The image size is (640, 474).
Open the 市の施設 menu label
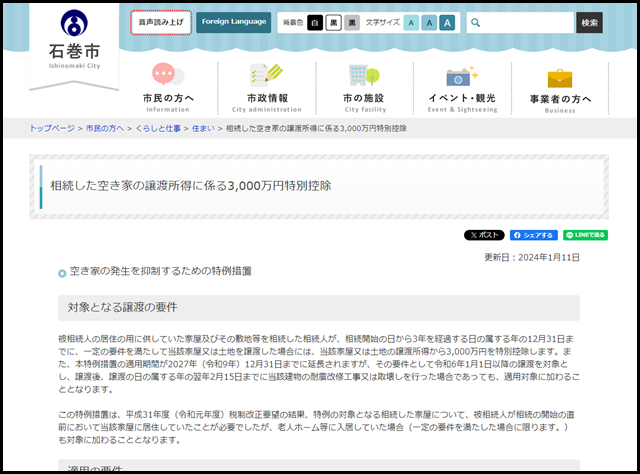click(x=364, y=98)
